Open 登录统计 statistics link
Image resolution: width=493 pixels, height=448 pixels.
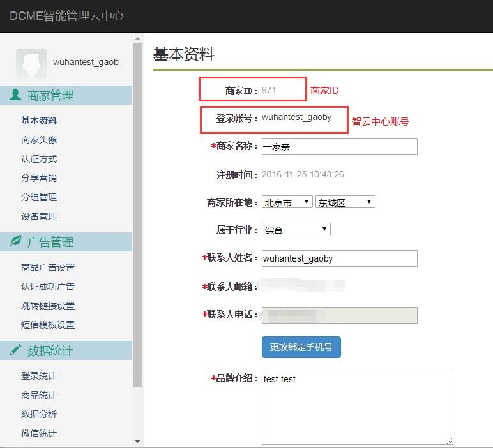click(39, 376)
